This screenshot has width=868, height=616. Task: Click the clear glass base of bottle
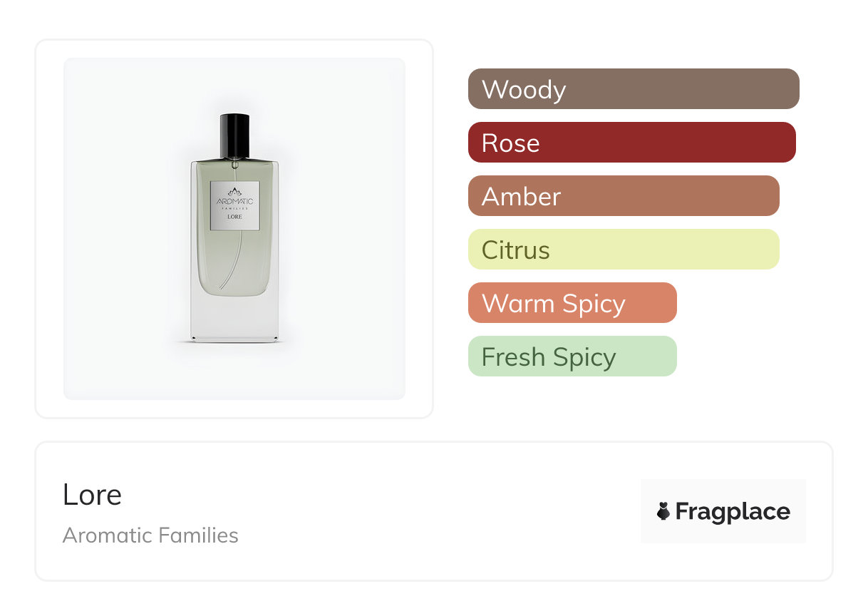click(x=234, y=319)
